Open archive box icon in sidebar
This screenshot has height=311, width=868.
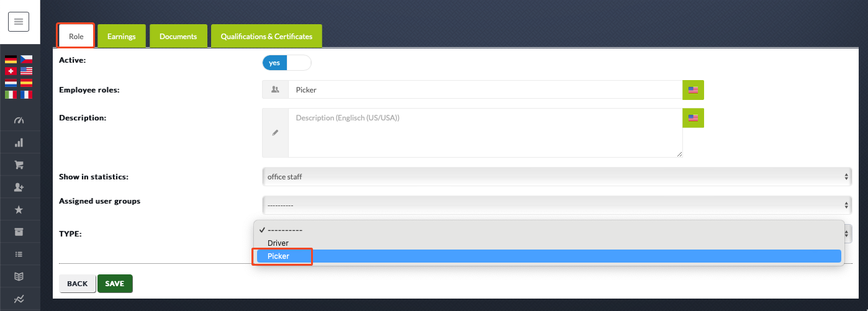(19, 232)
